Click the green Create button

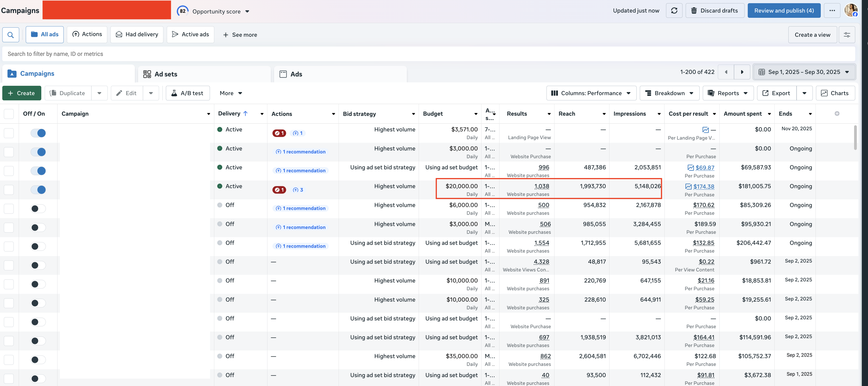click(22, 93)
